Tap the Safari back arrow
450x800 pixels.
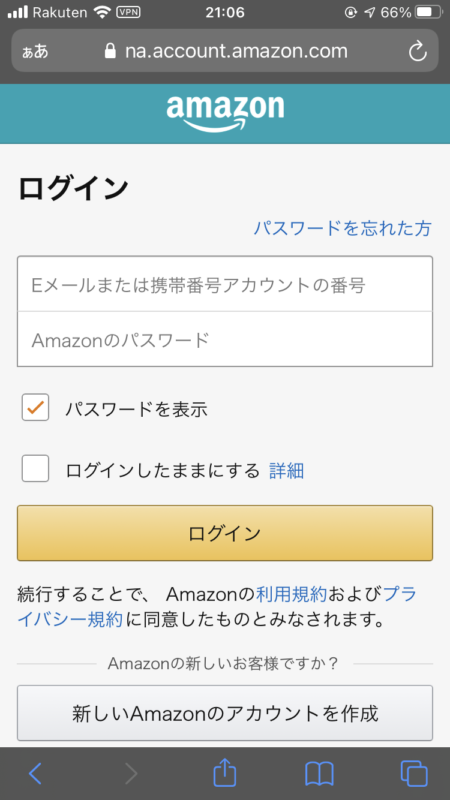pyautogui.click(x=35, y=773)
